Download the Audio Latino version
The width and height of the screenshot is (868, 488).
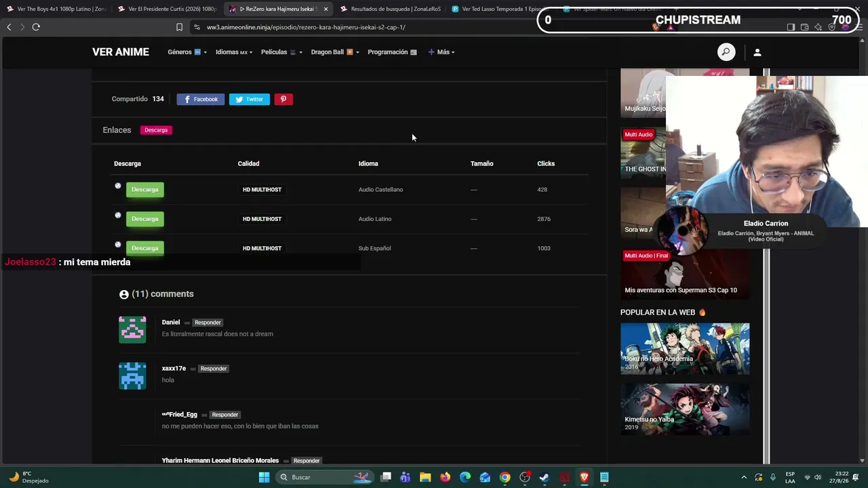point(145,219)
